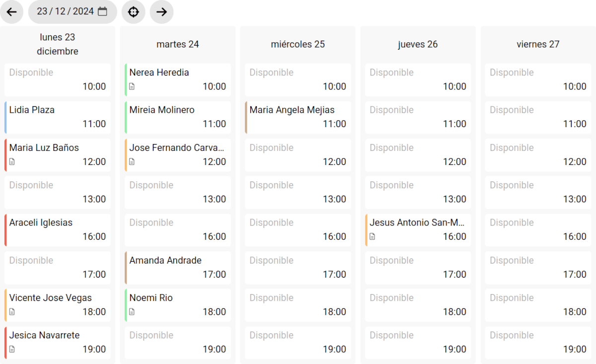
Task: Open the note icon on Vicente Jose Vegas
Action: [12, 312]
